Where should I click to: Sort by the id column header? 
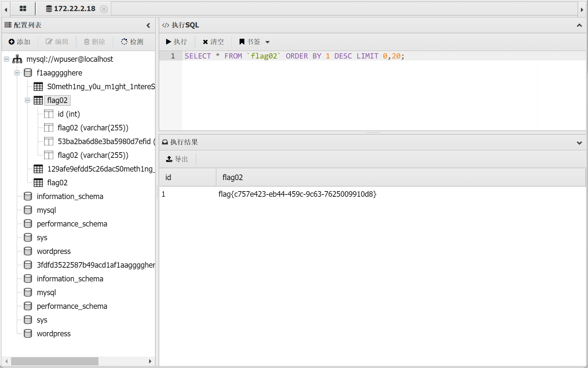click(x=188, y=177)
